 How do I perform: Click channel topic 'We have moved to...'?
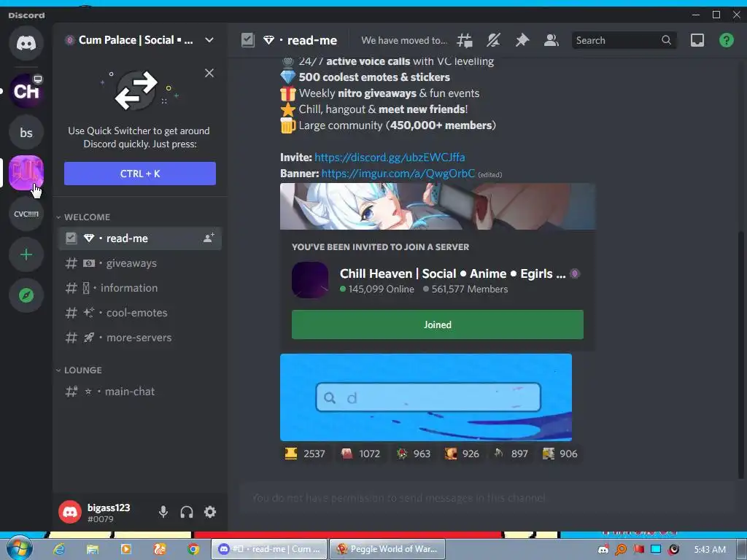(x=404, y=41)
